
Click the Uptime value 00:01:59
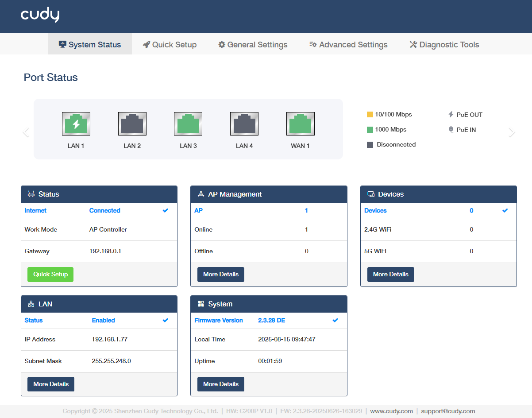(x=270, y=361)
